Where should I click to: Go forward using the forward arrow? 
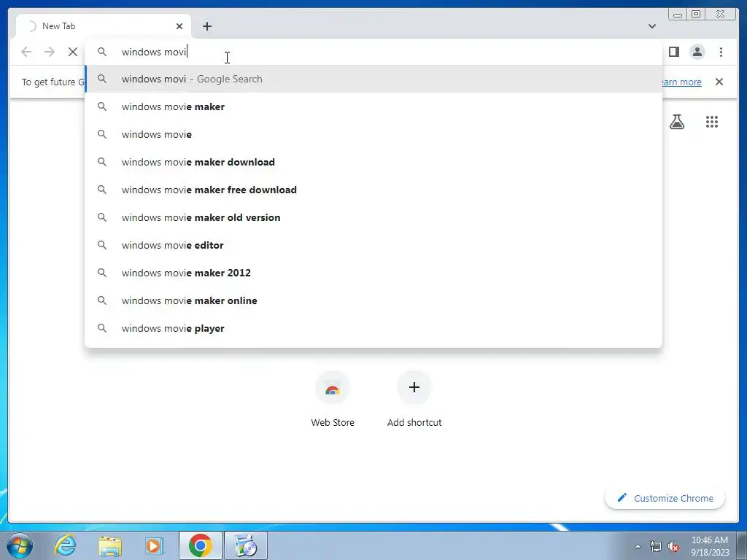(50, 52)
